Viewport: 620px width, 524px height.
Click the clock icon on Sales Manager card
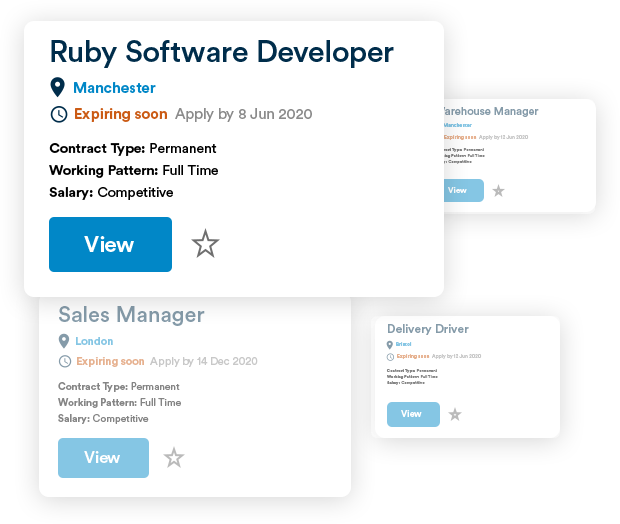point(65,361)
